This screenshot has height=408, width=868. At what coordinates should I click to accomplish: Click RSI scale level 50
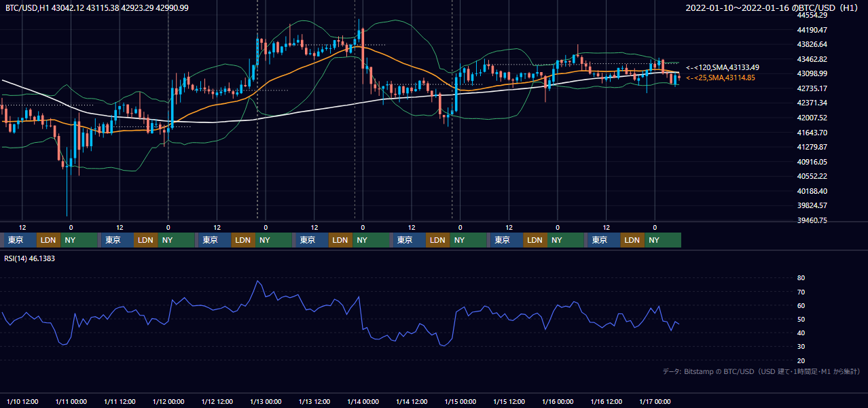tap(801, 319)
